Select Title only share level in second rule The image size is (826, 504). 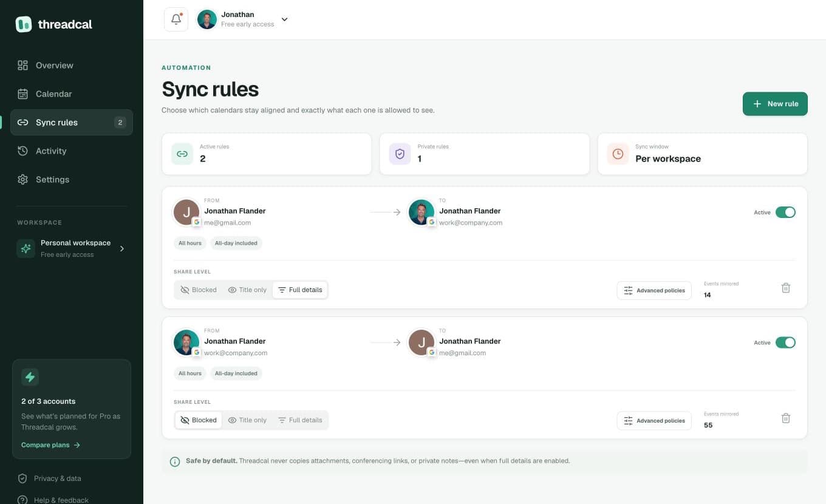(x=247, y=420)
